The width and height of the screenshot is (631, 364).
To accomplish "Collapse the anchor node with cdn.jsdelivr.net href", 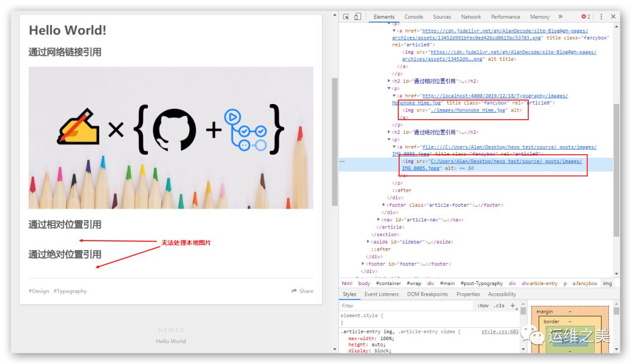I will pos(394,30).
